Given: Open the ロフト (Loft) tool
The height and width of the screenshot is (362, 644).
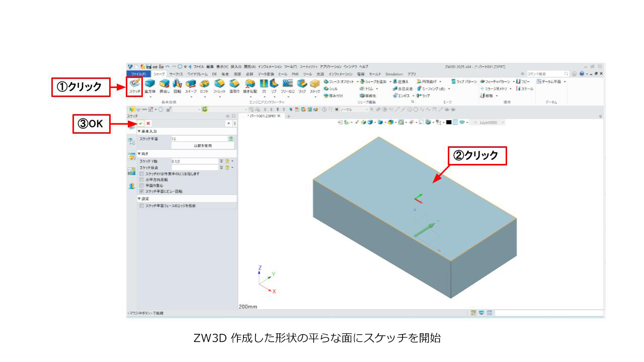Looking at the screenshot, I should [204, 86].
